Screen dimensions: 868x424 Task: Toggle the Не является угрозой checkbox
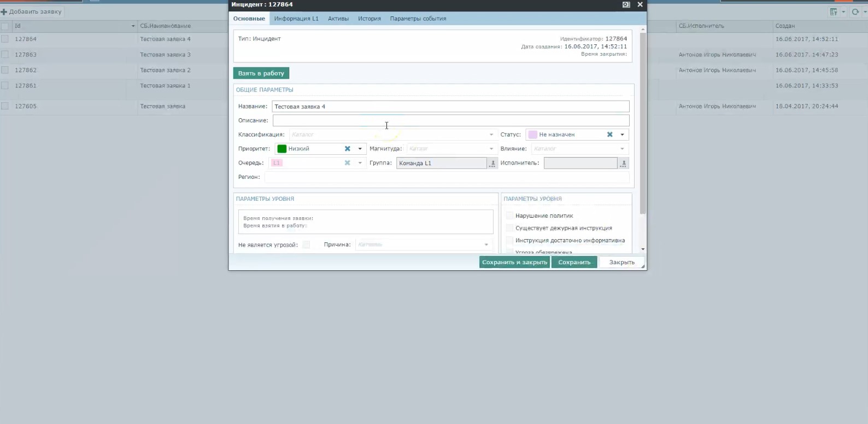click(x=306, y=245)
